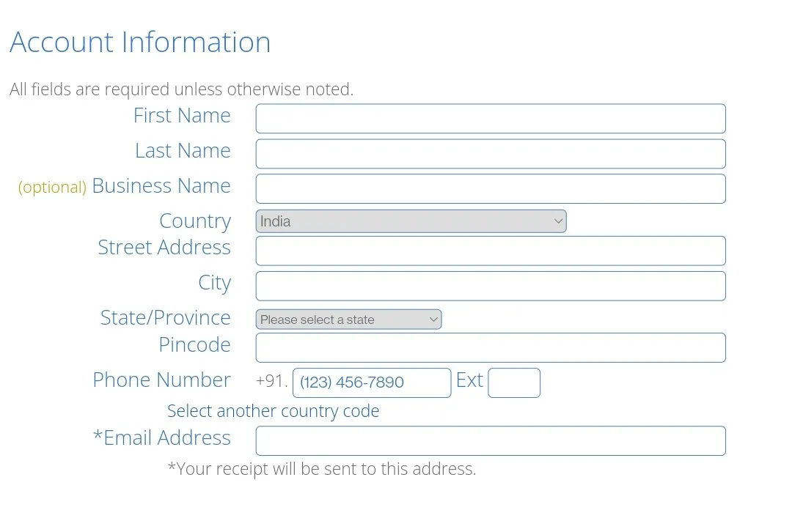Expand the 'Please select a state' dropdown
The width and height of the screenshot is (792, 532).
(x=348, y=319)
